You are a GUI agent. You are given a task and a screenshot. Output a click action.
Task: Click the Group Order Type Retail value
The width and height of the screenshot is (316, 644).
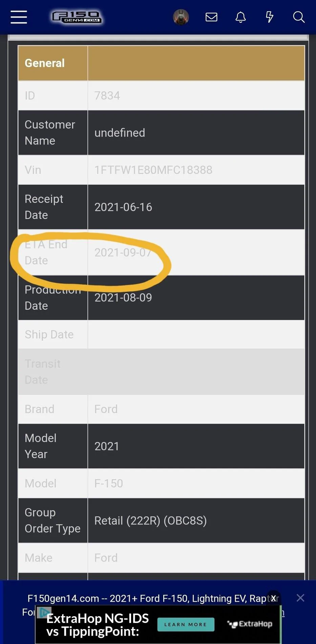click(150, 521)
